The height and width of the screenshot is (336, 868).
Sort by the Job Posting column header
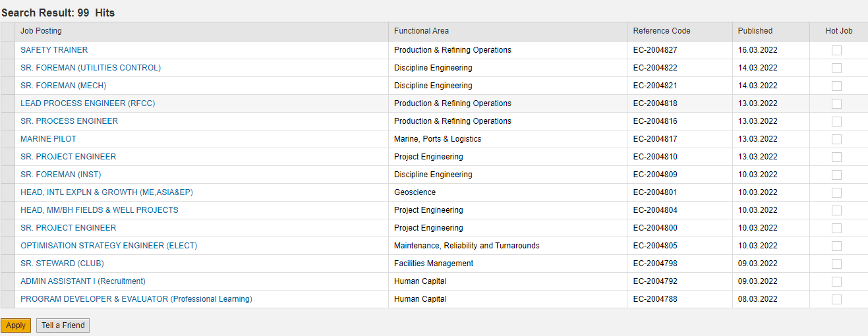pos(41,31)
